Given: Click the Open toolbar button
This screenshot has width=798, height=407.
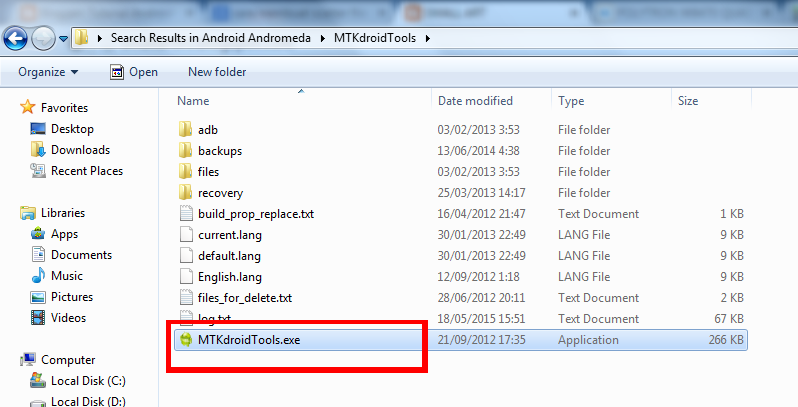Looking at the screenshot, I should pyautogui.click(x=134, y=72).
